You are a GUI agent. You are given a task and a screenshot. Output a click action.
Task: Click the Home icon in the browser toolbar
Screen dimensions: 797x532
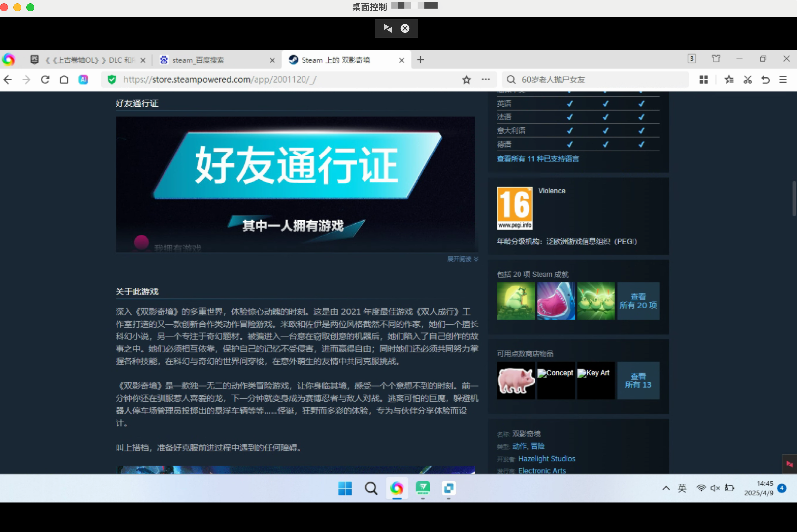(64, 79)
